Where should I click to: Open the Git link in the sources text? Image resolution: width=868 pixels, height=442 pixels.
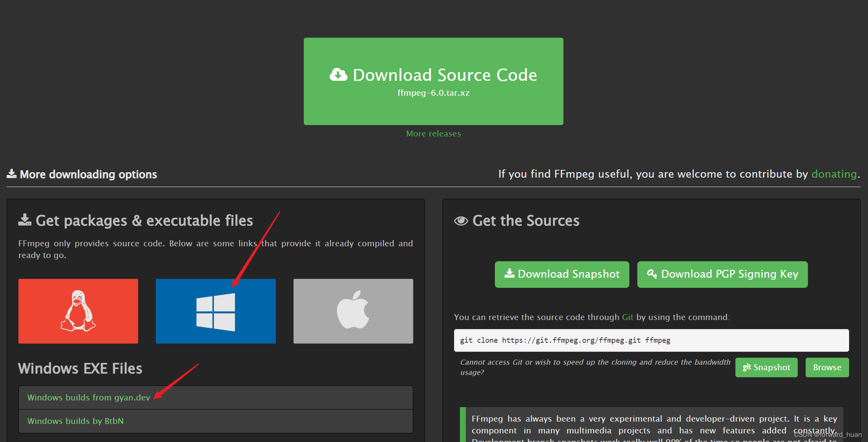627,317
